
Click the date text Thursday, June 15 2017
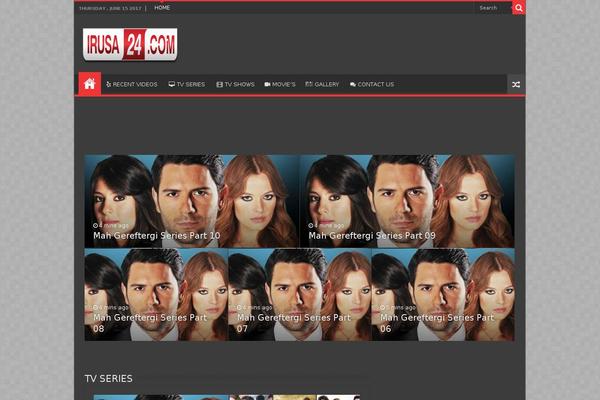pos(110,8)
